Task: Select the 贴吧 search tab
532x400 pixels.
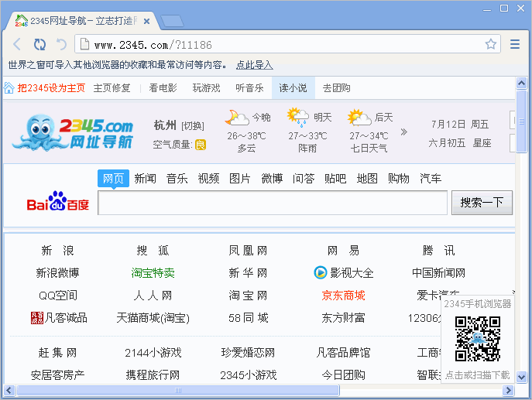Action: (x=335, y=178)
